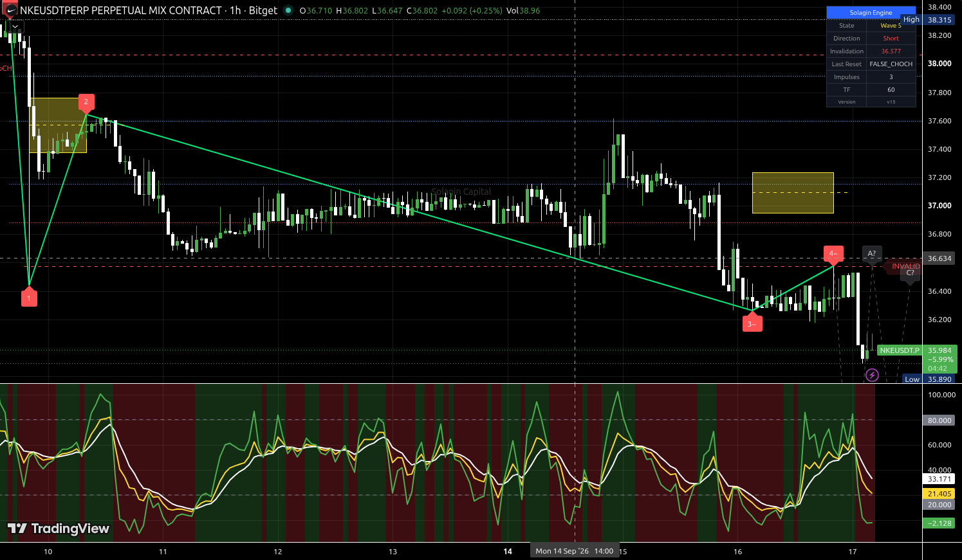Select the wave 4~ label marker
Screen dimensions: 962x560
[833, 255]
